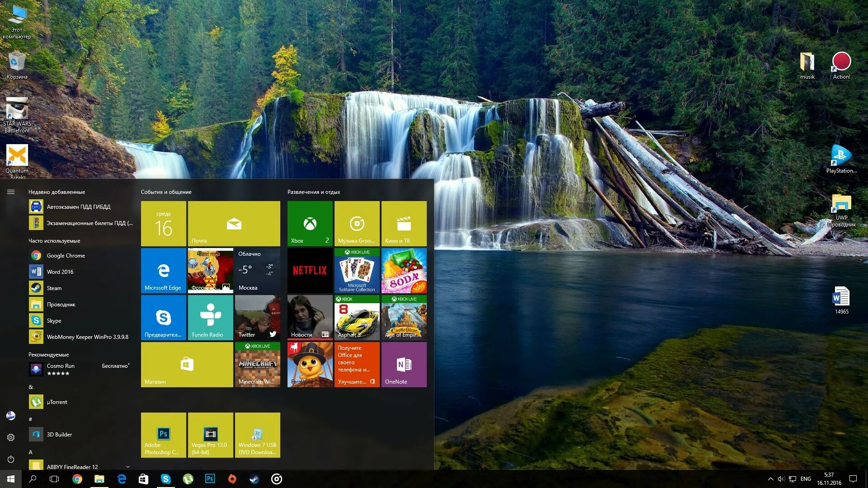The height and width of the screenshot is (488, 868).
Task: Expand recommended apps section
Action: (x=48, y=355)
